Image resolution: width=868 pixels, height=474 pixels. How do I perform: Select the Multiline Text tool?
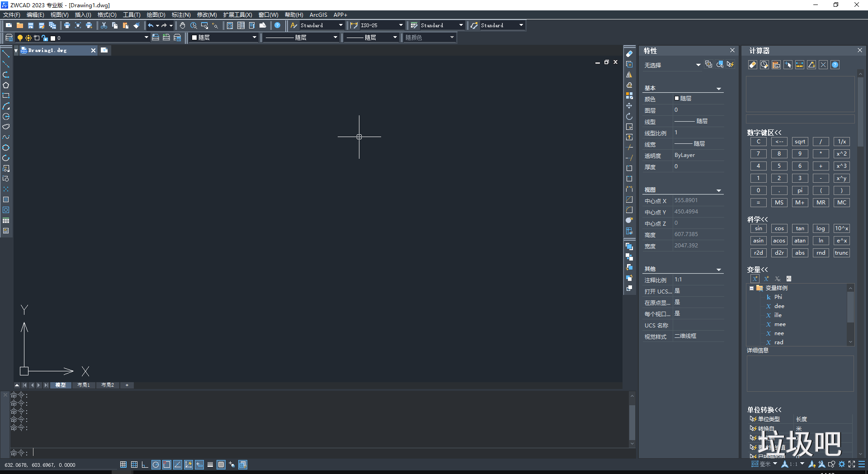coord(6,231)
